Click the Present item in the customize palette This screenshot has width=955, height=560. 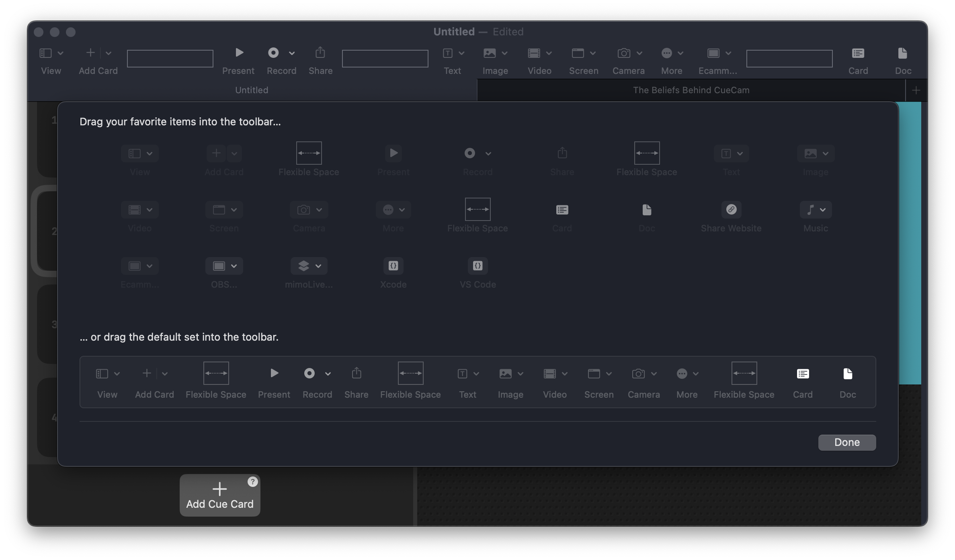point(393,160)
